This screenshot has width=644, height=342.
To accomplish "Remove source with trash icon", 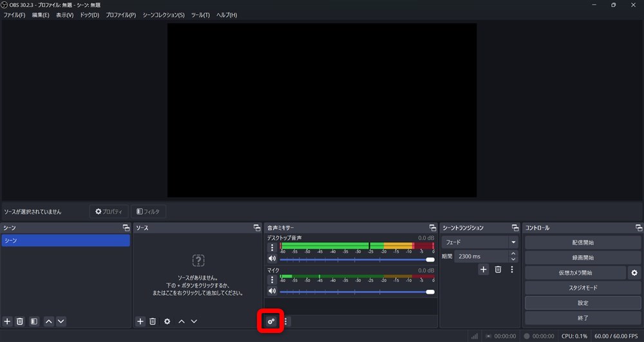I will [x=153, y=321].
